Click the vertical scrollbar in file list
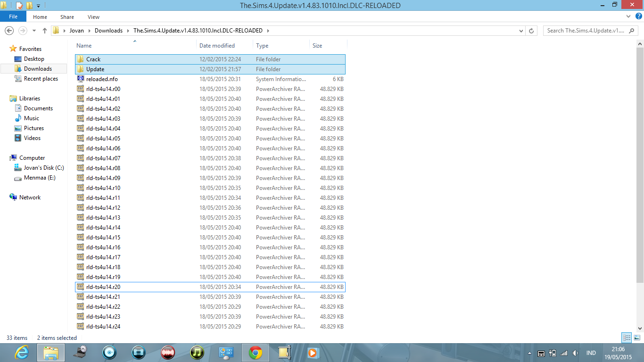Image resolution: width=644 pixels, height=362 pixels. tap(640, 165)
